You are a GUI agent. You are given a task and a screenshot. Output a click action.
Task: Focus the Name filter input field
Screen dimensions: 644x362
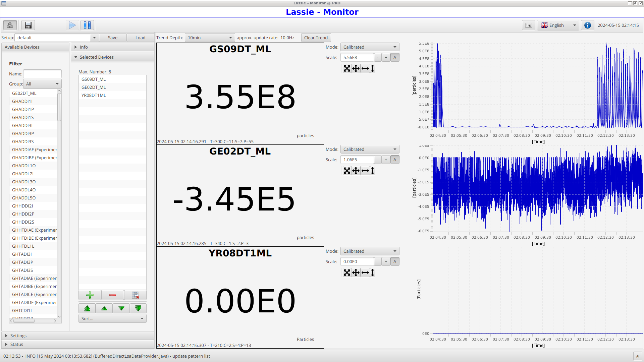[42, 74]
